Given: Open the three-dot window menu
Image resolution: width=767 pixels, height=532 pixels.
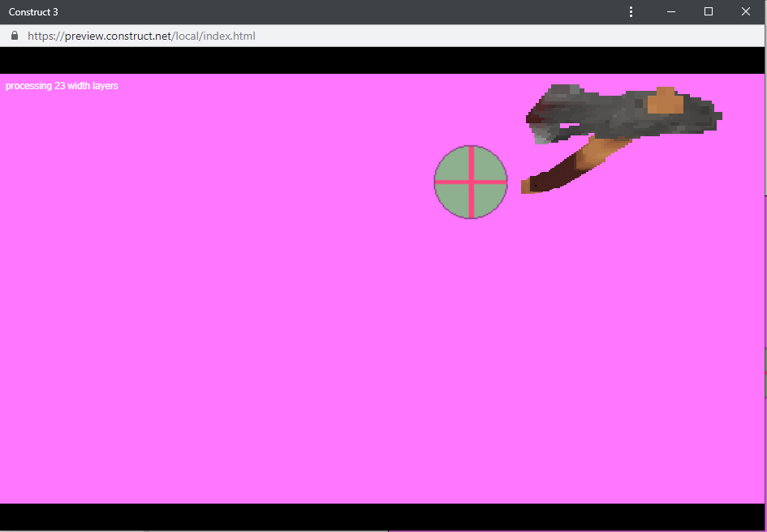Looking at the screenshot, I should 631,11.
